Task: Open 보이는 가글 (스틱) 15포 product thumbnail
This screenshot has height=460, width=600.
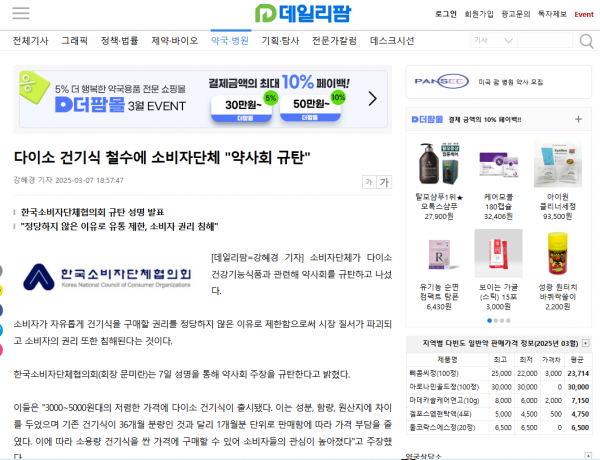Action: pyautogui.click(x=498, y=253)
